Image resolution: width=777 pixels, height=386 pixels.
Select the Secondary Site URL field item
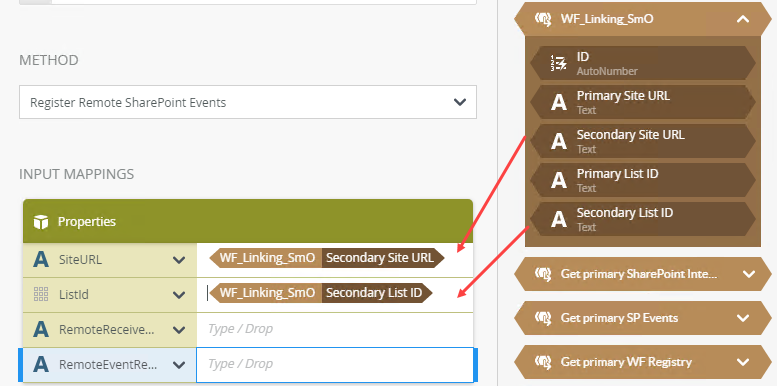click(x=643, y=141)
